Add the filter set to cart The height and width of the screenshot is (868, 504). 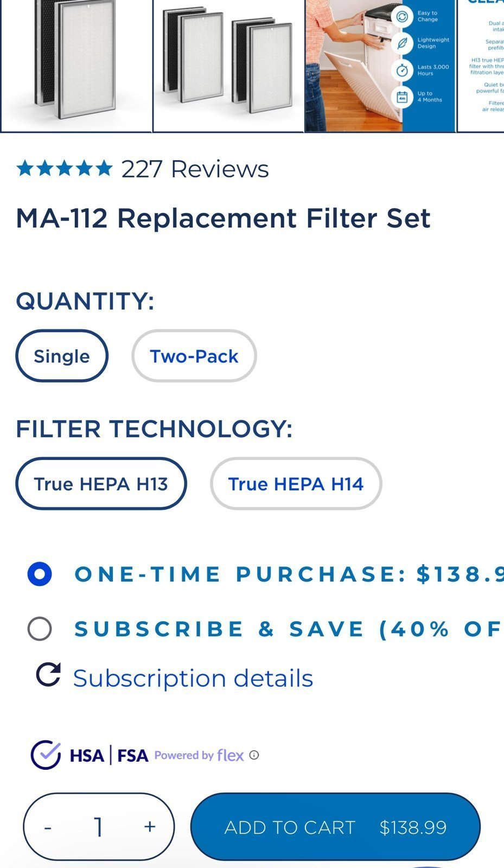tap(335, 827)
